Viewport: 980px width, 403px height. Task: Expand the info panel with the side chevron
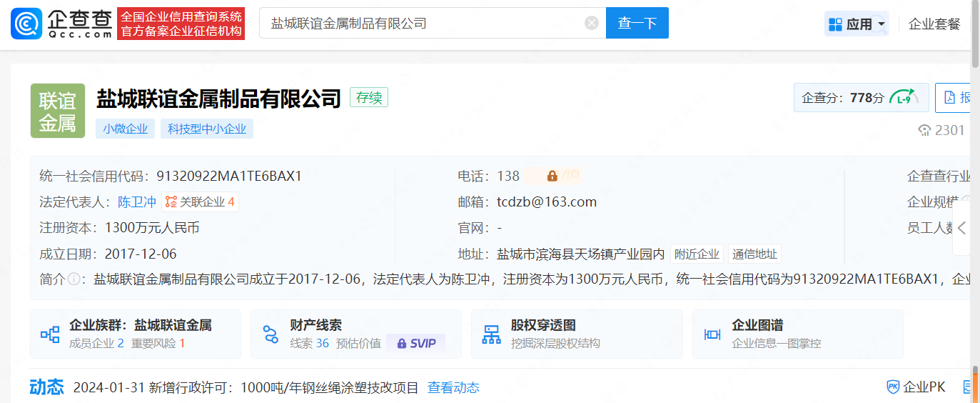pos(961,228)
